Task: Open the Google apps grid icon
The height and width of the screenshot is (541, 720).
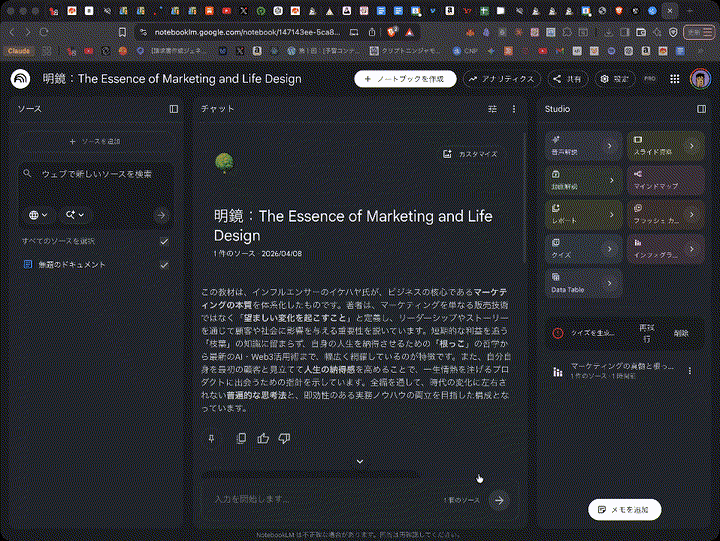Action: pyautogui.click(x=673, y=79)
